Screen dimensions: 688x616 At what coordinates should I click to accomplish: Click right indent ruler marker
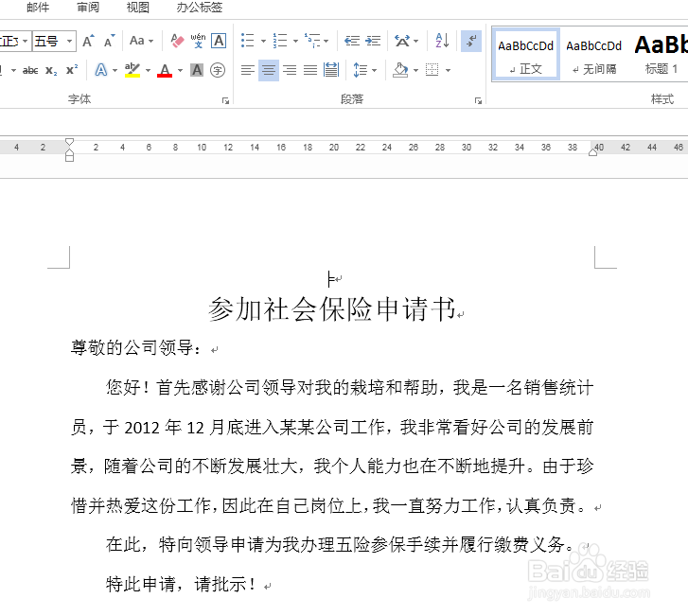592,152
